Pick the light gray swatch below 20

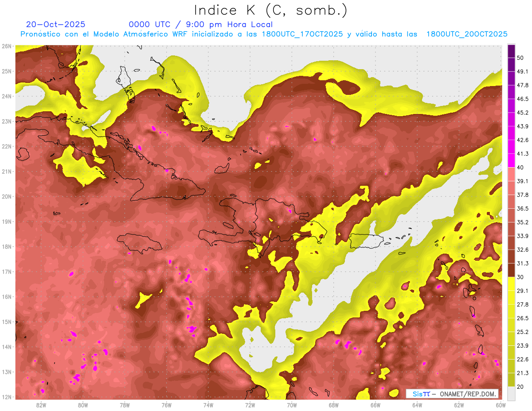point(511,393)
